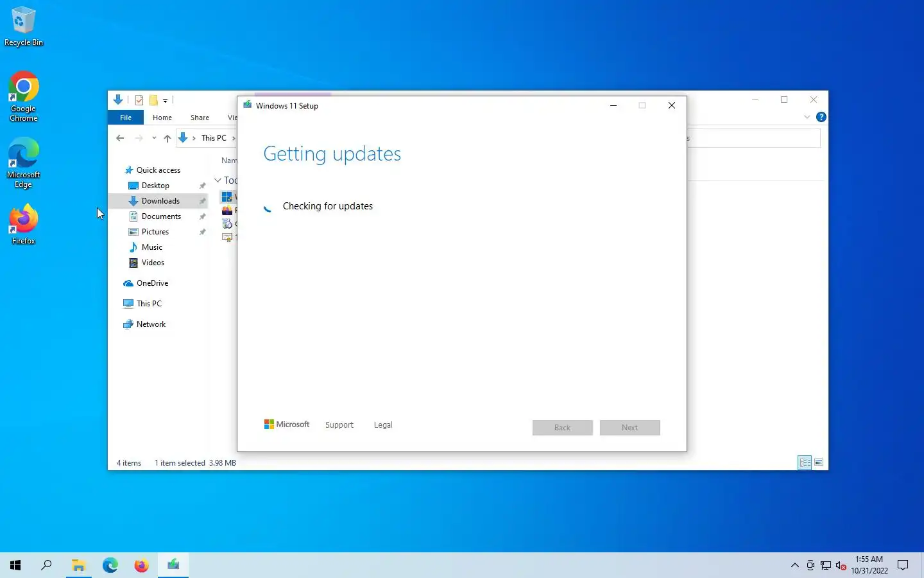Select Pictures in Explorer sidebar
The height and width of the screenshot is (578, 924).
[155, 232]
